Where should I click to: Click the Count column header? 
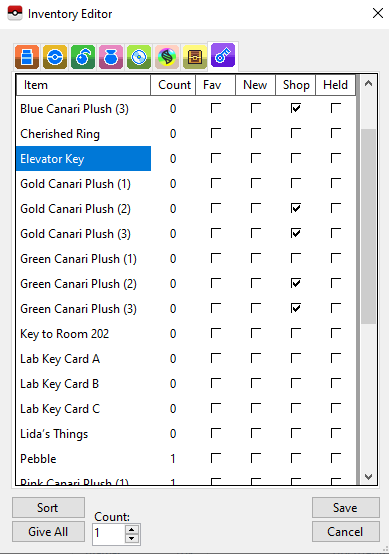point(173,85)
